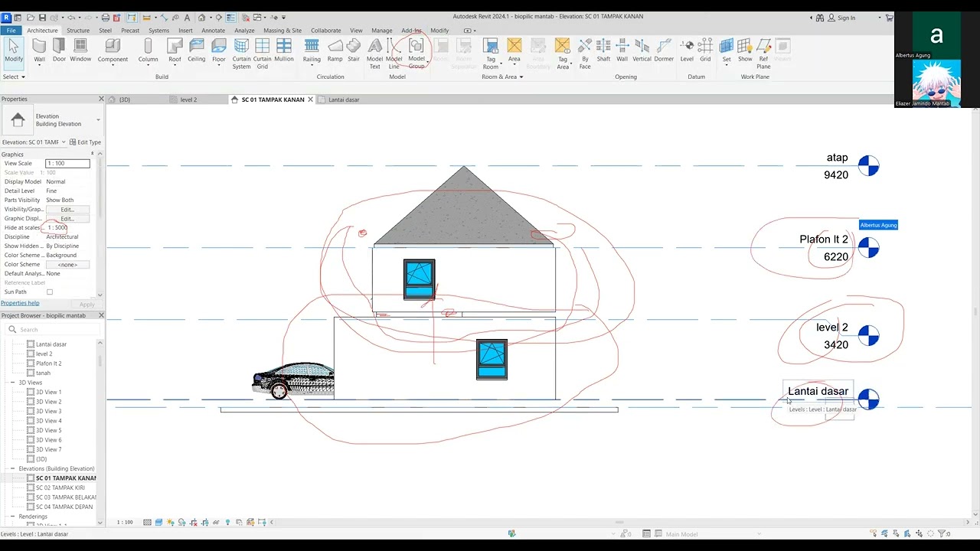Select the Level datum tool

point(687,51)
